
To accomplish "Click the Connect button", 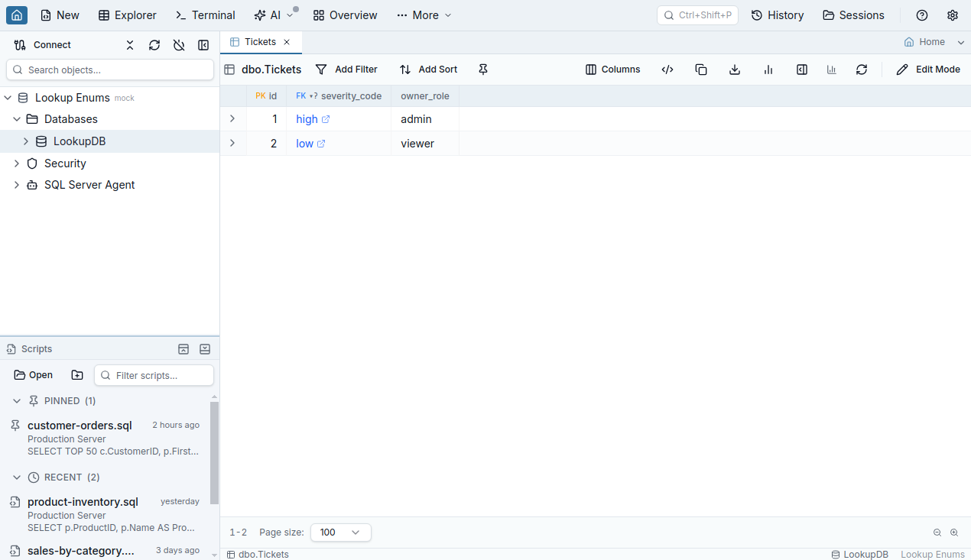I will pos(42,45).
